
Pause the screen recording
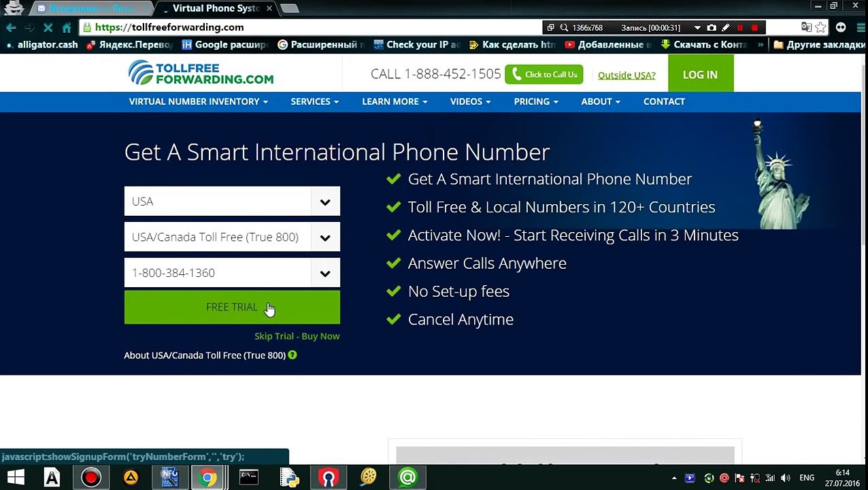(740, 28)
